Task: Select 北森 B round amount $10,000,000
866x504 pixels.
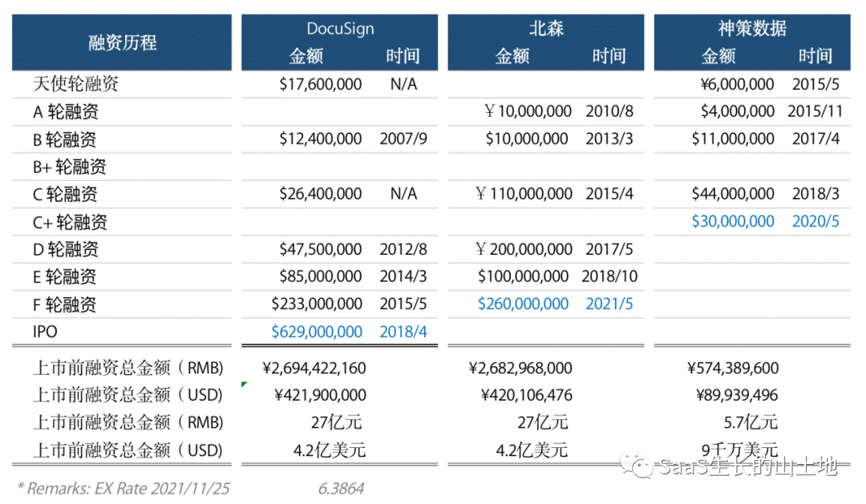Action: click(527, 139)
